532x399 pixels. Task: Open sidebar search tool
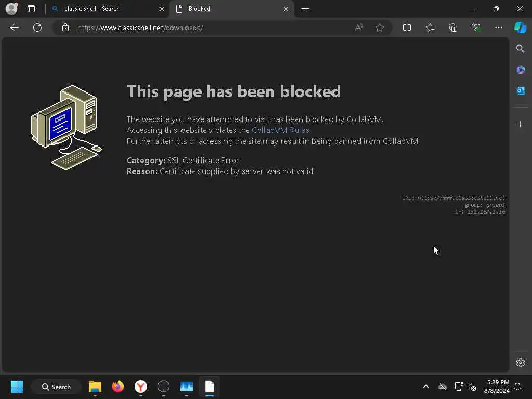point(520,49)
